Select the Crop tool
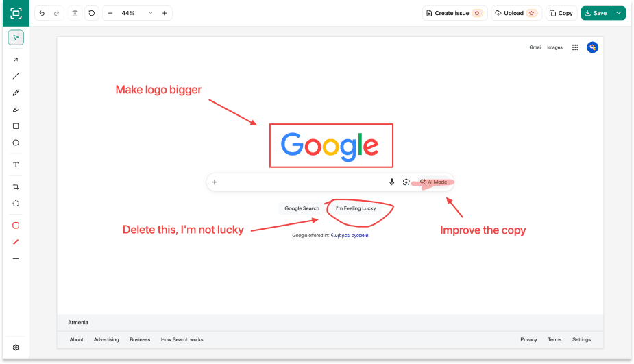 16,186
